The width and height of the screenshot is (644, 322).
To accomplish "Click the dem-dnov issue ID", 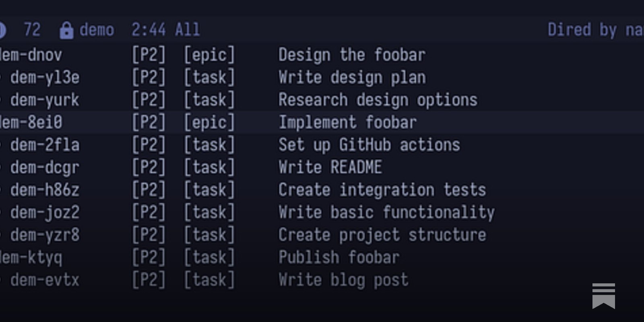I will (31, 55).
